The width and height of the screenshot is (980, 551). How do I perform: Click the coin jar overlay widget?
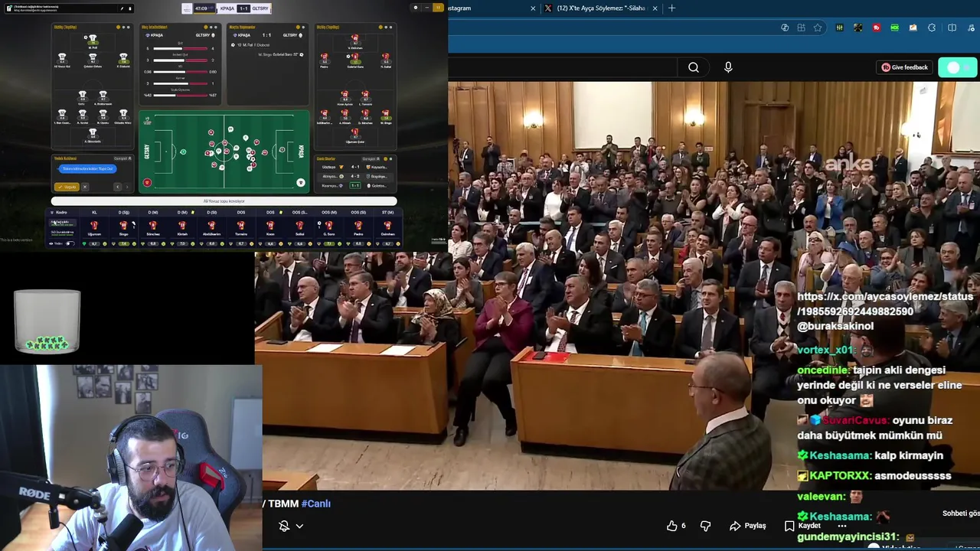(47, 321)
